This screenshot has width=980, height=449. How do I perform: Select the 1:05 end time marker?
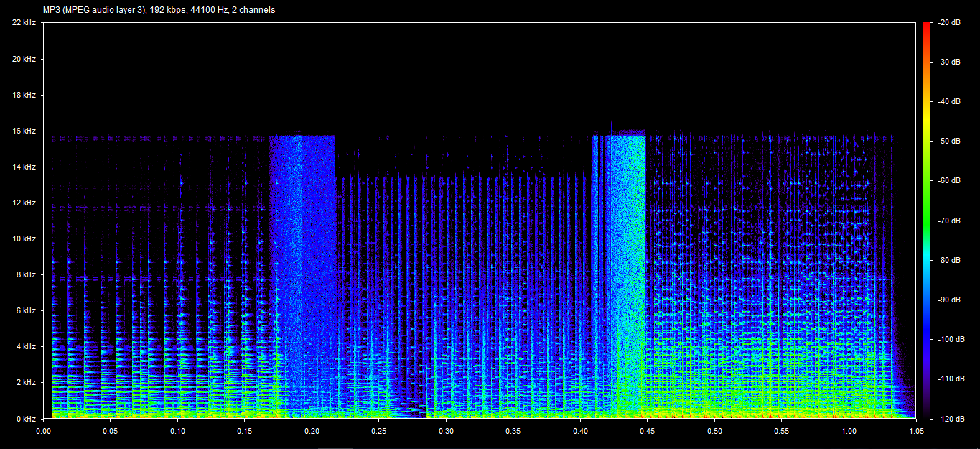915,431
